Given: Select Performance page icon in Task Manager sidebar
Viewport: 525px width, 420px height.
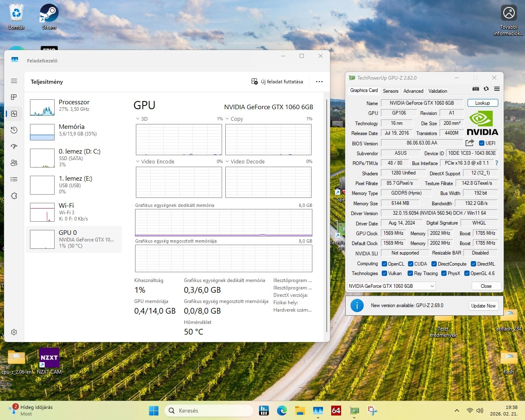Looking at the screenshot, I should pos(14,114).
